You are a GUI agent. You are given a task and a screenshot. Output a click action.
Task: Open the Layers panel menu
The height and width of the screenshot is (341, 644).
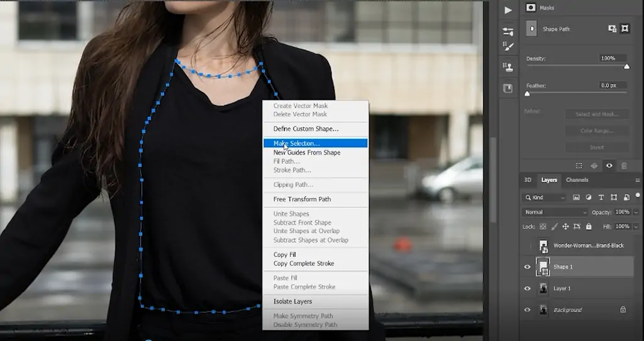pyautogui.click(x=638, y=180)
